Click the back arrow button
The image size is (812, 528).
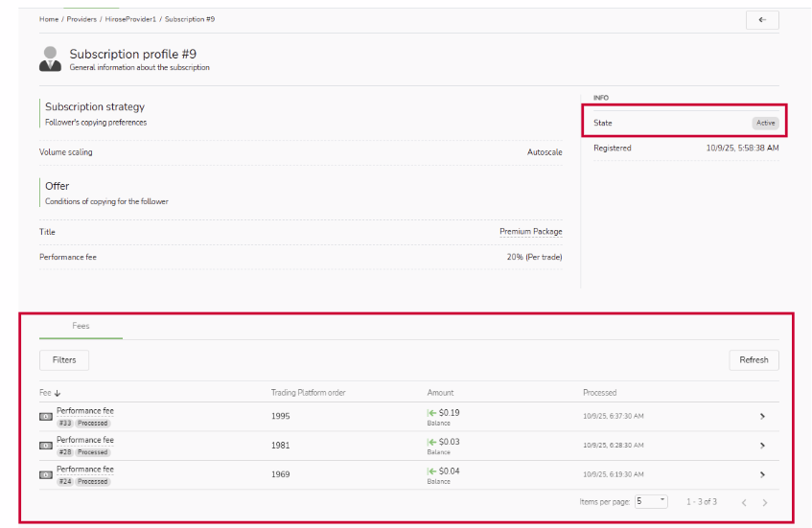(761, 20)
